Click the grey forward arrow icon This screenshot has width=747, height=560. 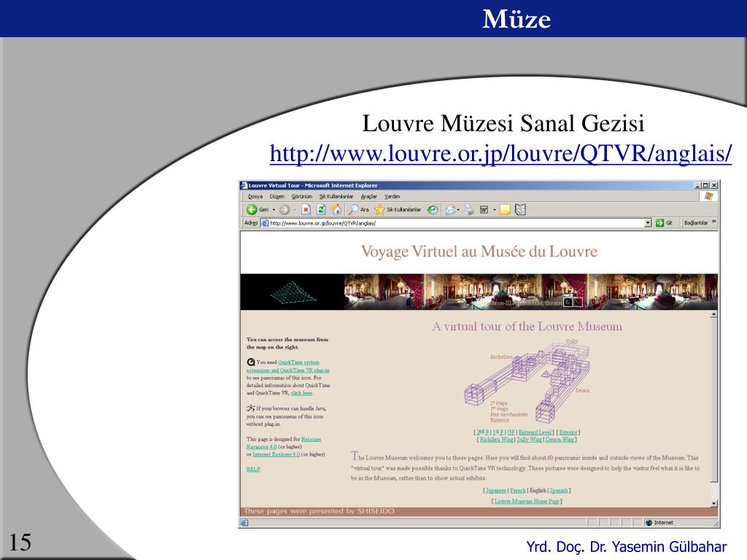pyautogui.click(x=285, y=209)
